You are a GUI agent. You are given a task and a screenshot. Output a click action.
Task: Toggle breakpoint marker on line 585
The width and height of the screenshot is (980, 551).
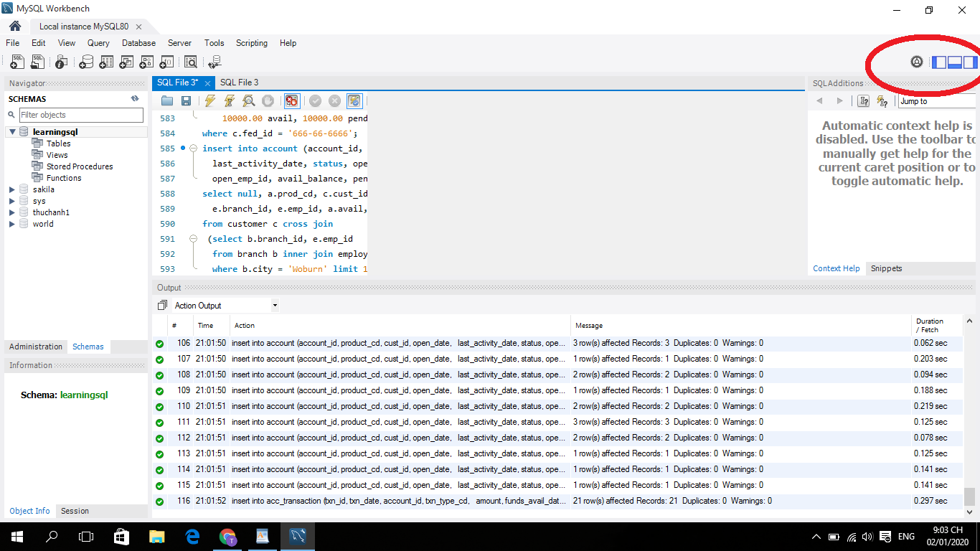click(183, 149)
